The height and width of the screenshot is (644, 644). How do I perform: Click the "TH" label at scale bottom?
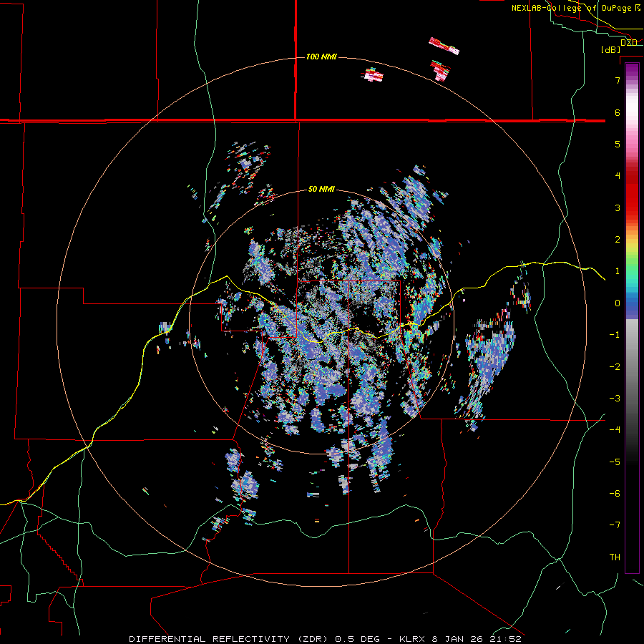[x=615, y=557]
